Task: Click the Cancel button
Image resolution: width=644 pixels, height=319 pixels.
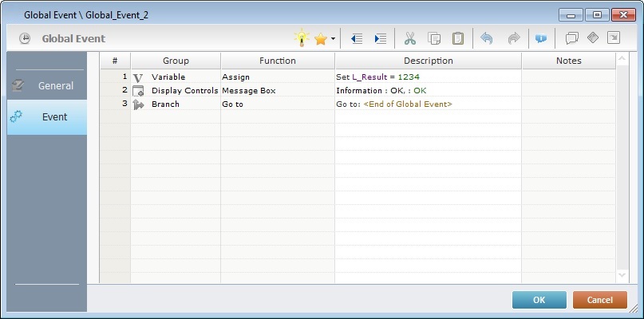Action: [x=600, y=300]
